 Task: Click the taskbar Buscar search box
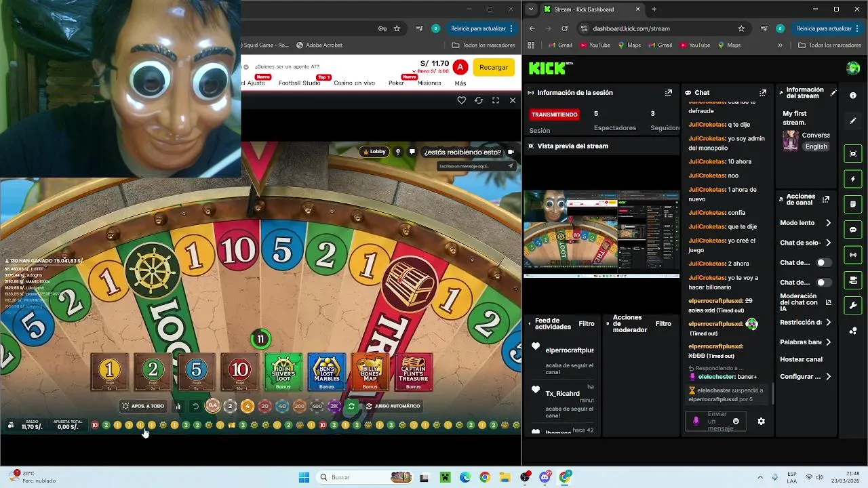pos(365,477)
